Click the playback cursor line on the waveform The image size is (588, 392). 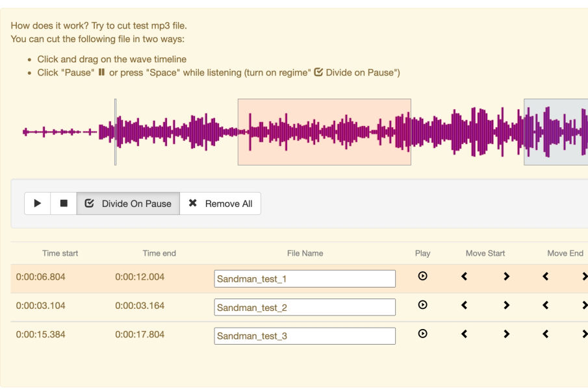tap(114, 130)
